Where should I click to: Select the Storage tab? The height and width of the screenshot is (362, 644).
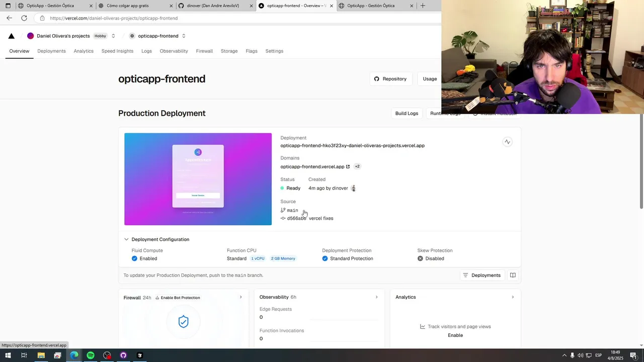pos(229,51)
